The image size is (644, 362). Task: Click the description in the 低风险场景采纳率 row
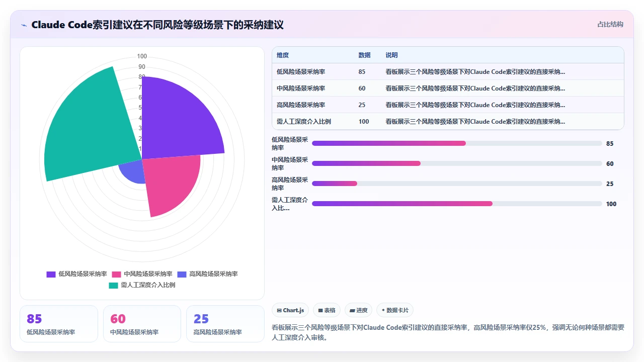tap(475, 71)
